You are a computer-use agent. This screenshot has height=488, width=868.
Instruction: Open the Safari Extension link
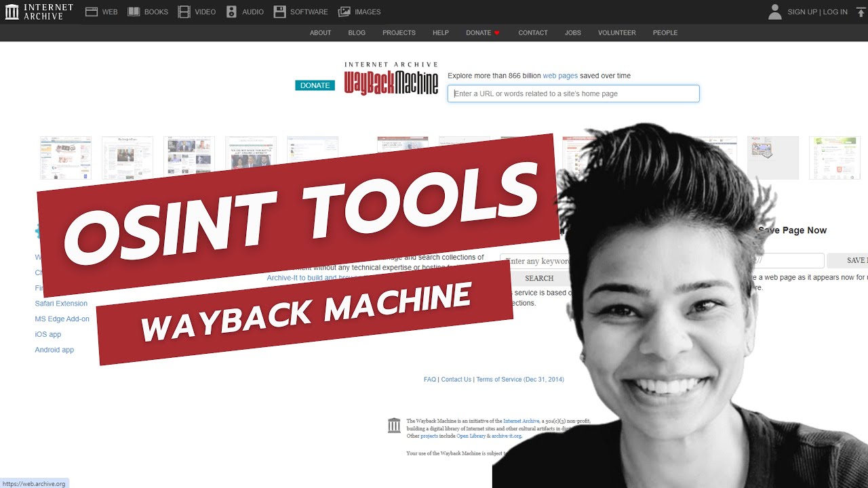(61, 304)
